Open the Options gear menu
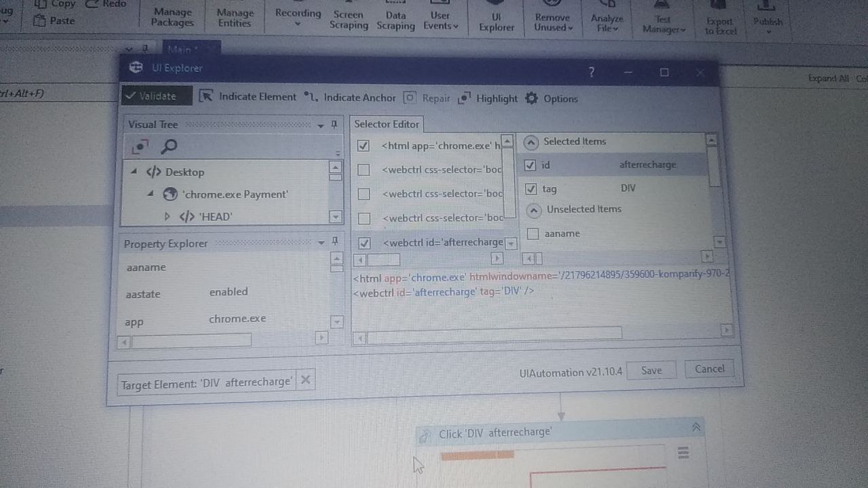The image size is (868, 488). point(551,99)
